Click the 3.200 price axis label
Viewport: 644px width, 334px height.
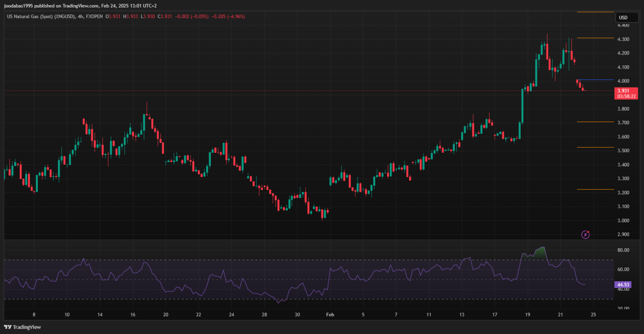(x=623, y=193)
